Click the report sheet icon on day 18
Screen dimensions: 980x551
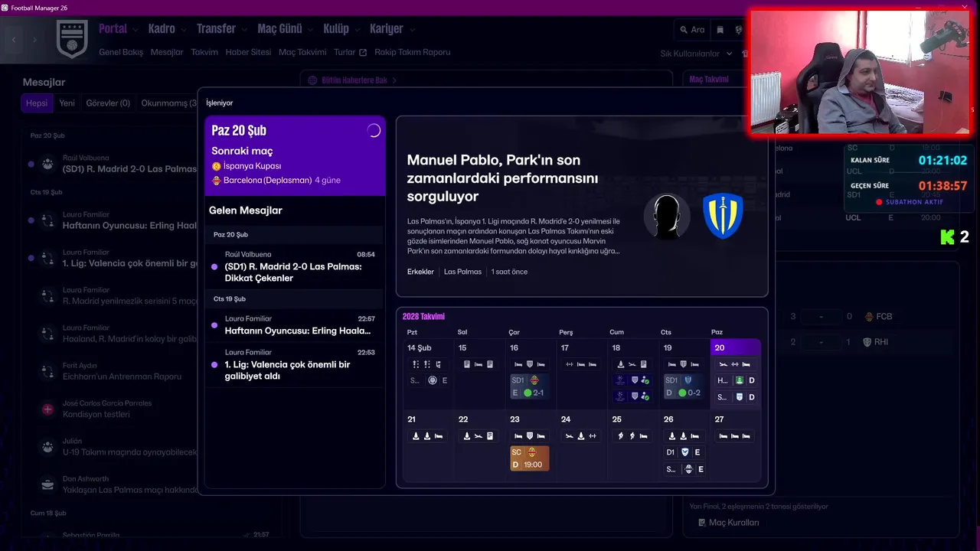pyautogui.click(x=643, y=364)
